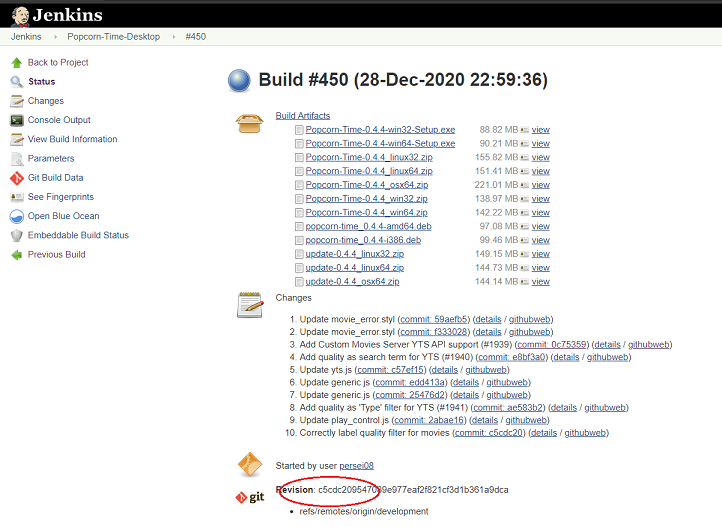Open commit 59aefb5 link
The image size is (722, 527).
(434, 319)
